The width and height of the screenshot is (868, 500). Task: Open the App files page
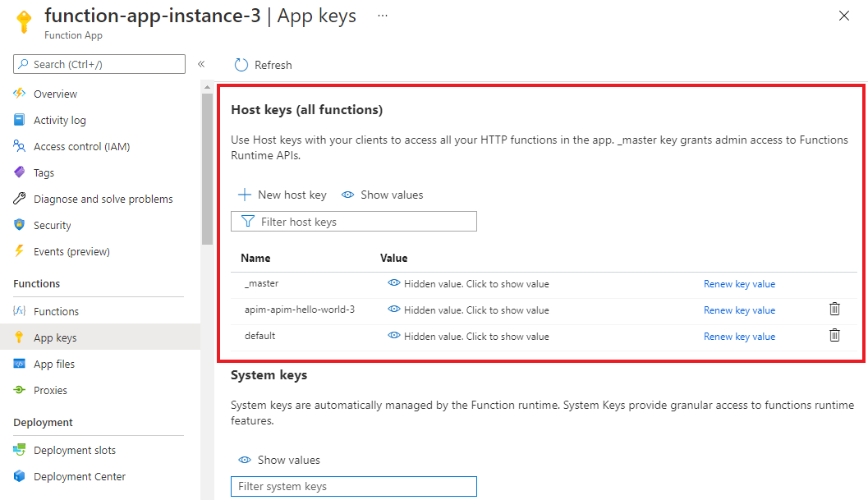point(54,364)
